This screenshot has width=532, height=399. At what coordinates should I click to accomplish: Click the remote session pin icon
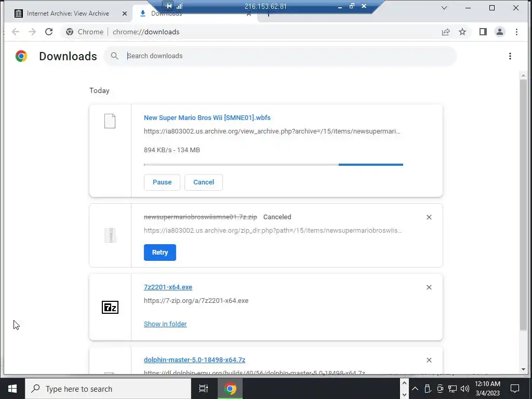click(x=168, y=6)
